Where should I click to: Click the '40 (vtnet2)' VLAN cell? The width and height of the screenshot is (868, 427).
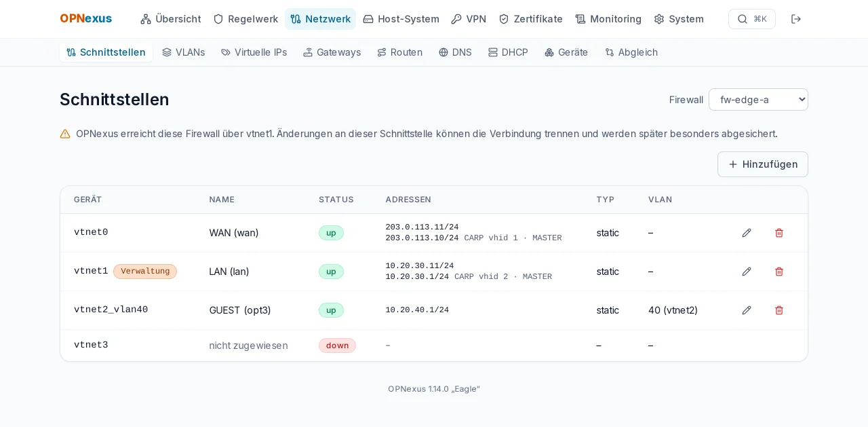[673, 310]
